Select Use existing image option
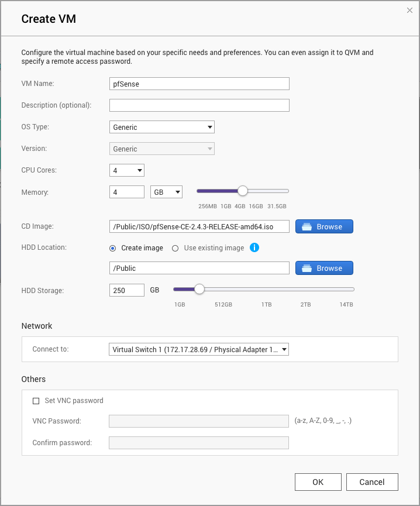The width and height of the screenshot is (420, 506). point(175,248)
